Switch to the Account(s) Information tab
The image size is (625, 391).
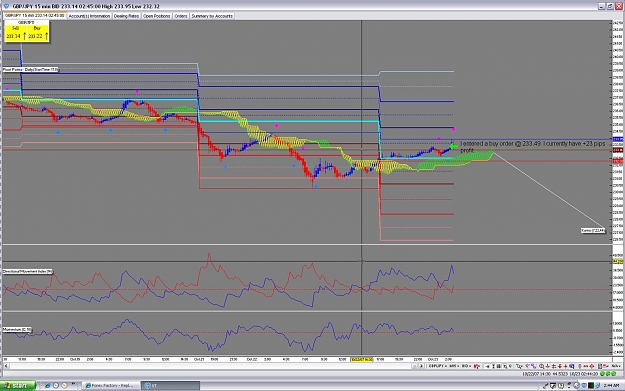[89, 16]
